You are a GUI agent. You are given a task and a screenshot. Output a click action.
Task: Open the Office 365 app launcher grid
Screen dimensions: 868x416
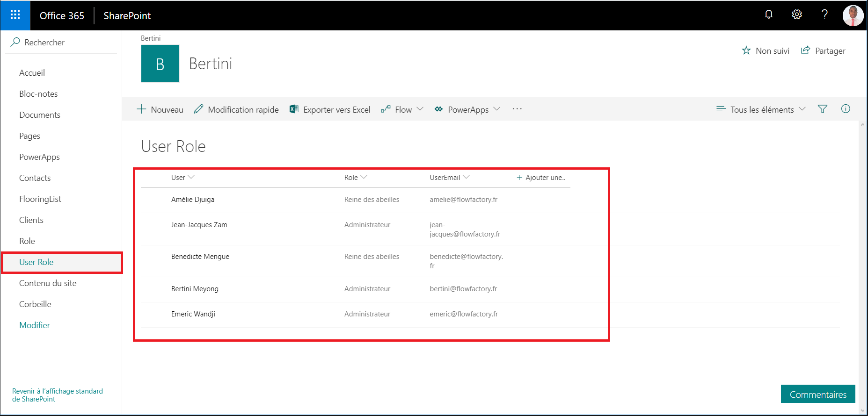pyautogui.click(x=15, y=15)
